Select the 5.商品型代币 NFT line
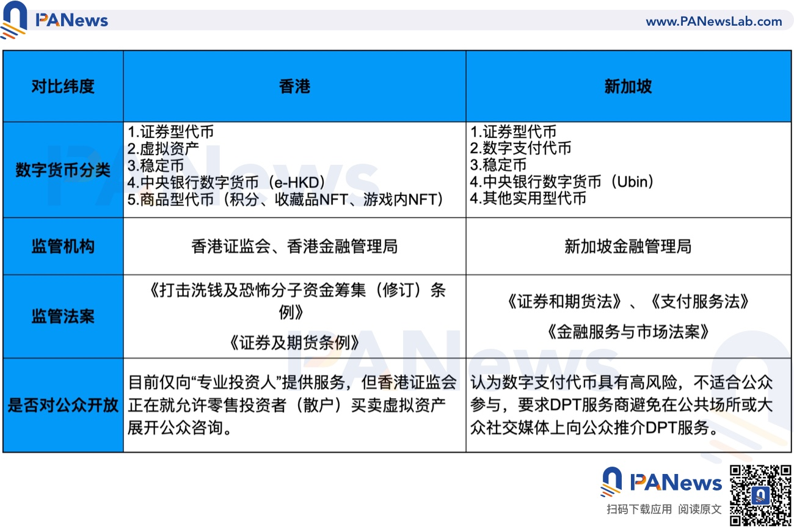The image size is (794, 532). (x=285, y=199)
